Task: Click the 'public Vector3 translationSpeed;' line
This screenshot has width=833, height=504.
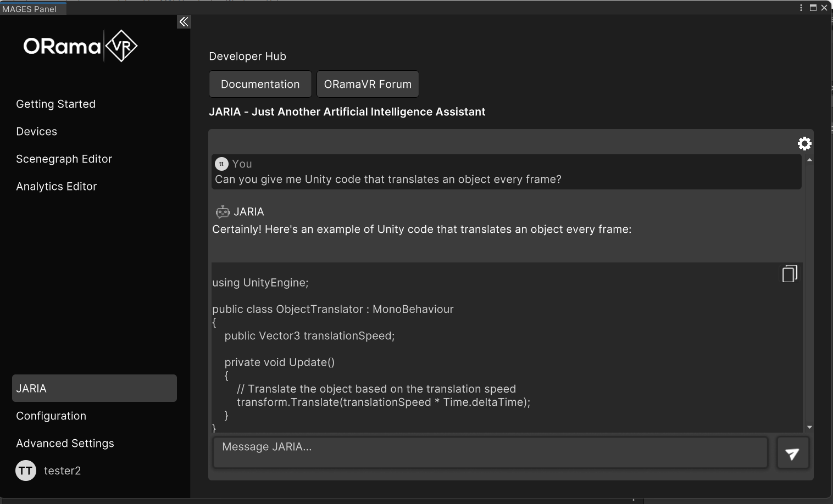Action: (x=310, y=336)
